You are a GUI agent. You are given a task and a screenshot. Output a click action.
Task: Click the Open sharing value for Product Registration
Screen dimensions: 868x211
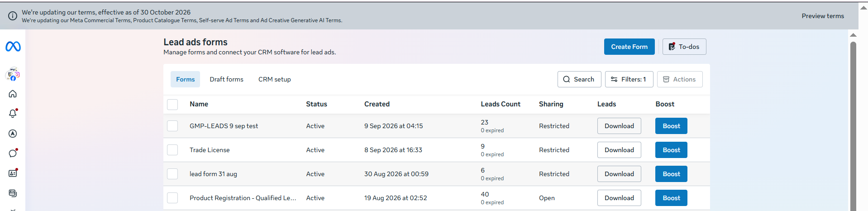click(x=547, y=198)
